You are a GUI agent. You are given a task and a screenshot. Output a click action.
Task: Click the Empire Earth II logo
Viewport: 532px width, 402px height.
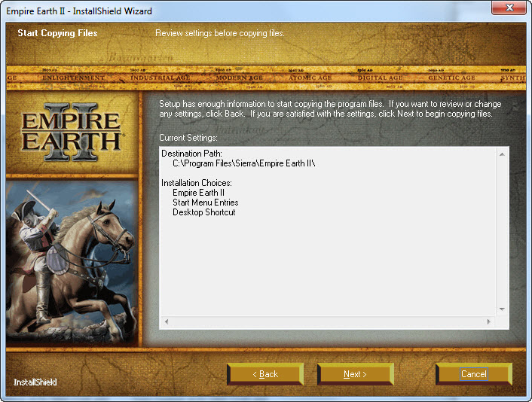point(72,132)
